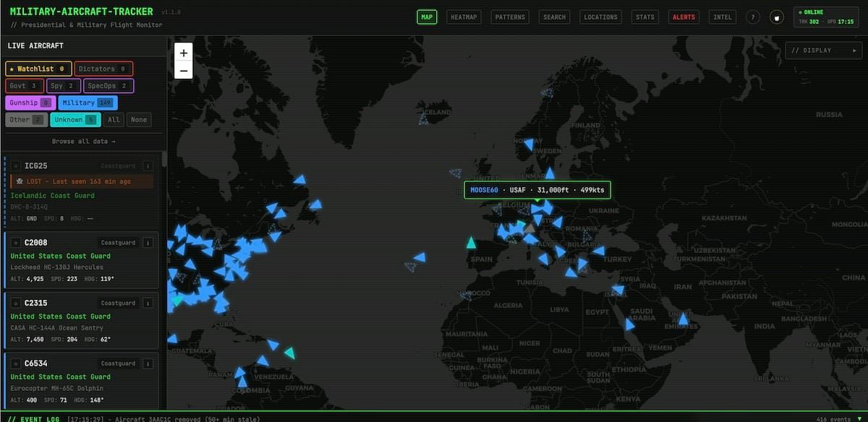This screenshot has height=422, width=868.
Task: Star the C2315 aircraft entry
Action: (x=16, y=303)
